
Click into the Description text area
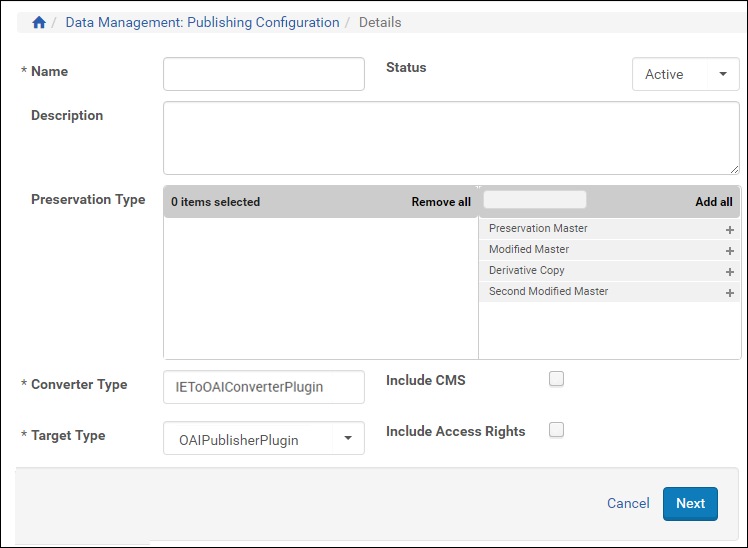point(450,138)
